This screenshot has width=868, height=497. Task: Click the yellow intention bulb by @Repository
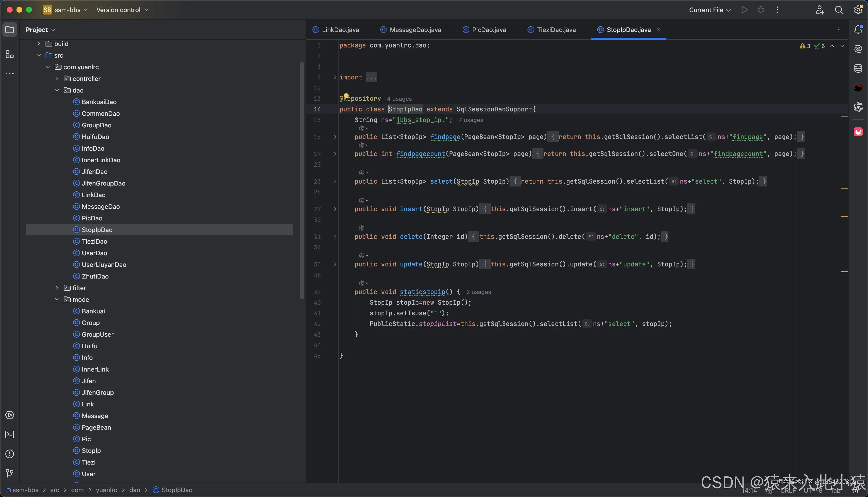346,96
